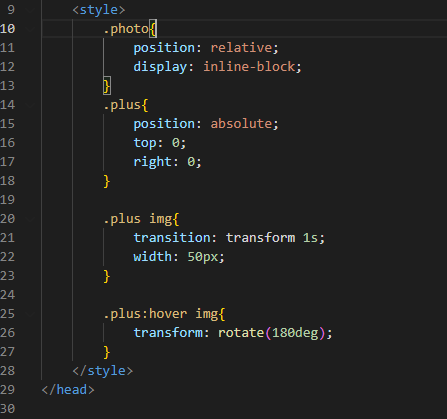Click the '180deg' value
The width and height of the screenshot is (447, 419).
coord(295,333)
